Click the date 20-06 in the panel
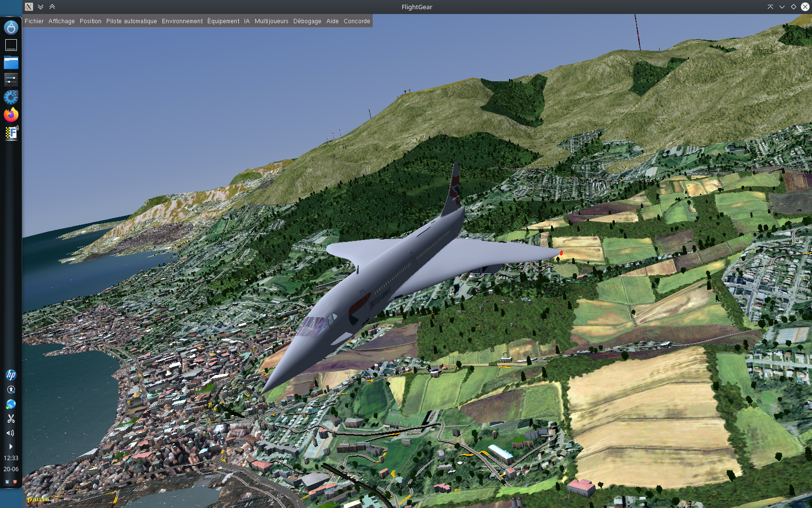 (x=11, y=469)
